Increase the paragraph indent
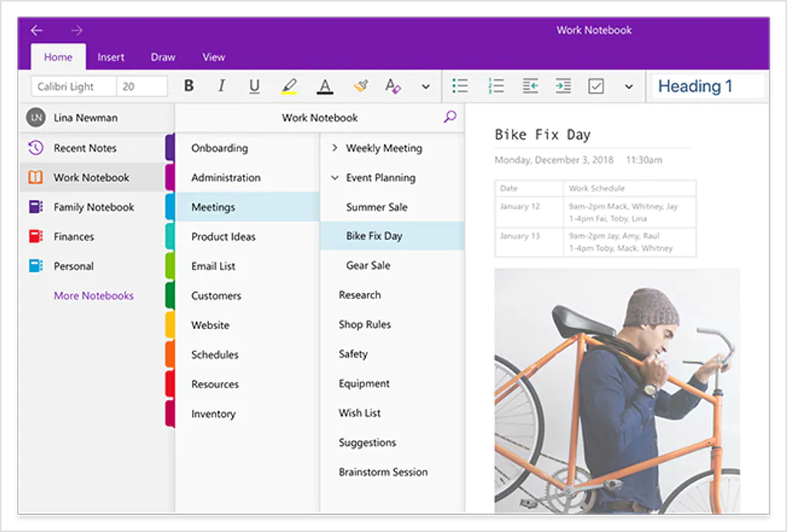 [563, 85]
